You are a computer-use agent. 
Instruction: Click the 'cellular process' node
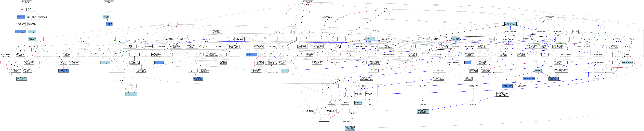pos(173,24)
